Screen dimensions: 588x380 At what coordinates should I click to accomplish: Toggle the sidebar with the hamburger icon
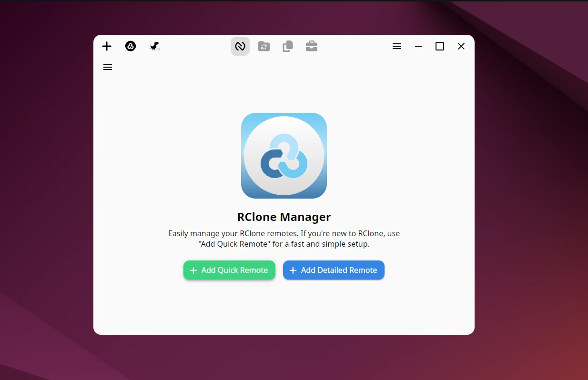coord(108,67)
